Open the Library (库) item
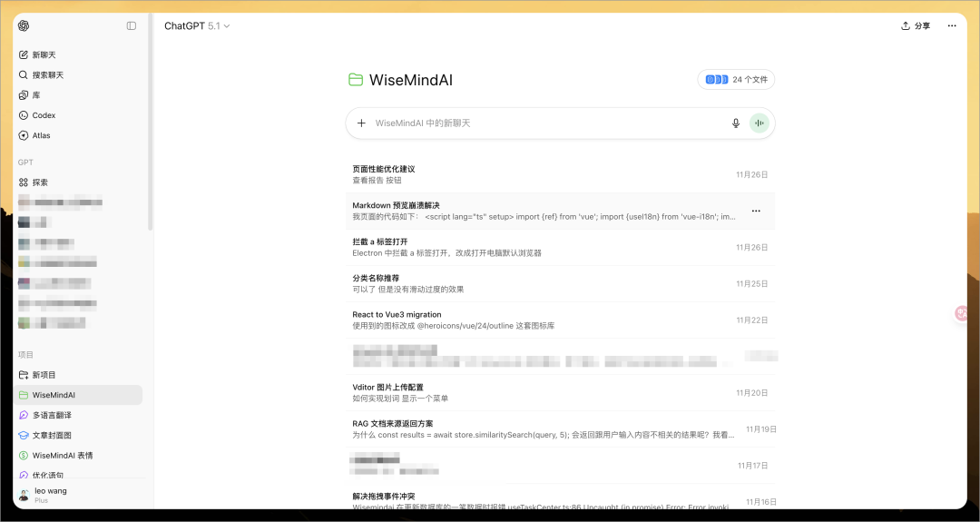Screen dimensions: 980x522 (79, 95)
